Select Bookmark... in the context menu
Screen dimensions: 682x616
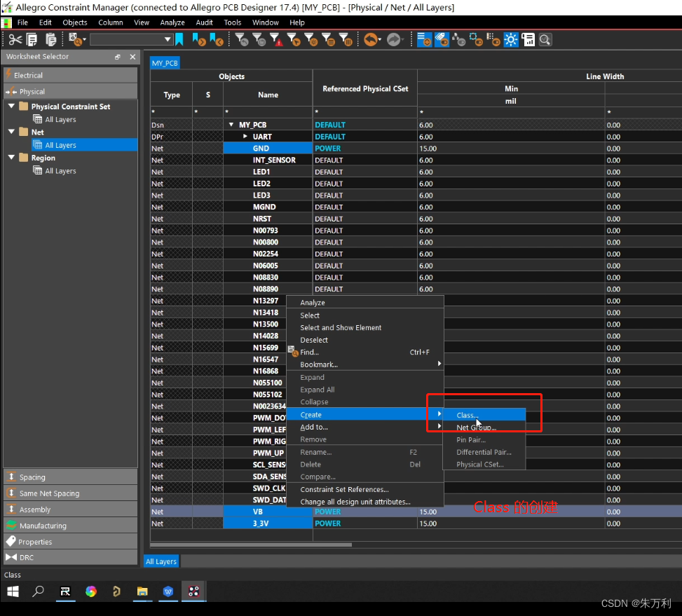(x=365, y=364)
